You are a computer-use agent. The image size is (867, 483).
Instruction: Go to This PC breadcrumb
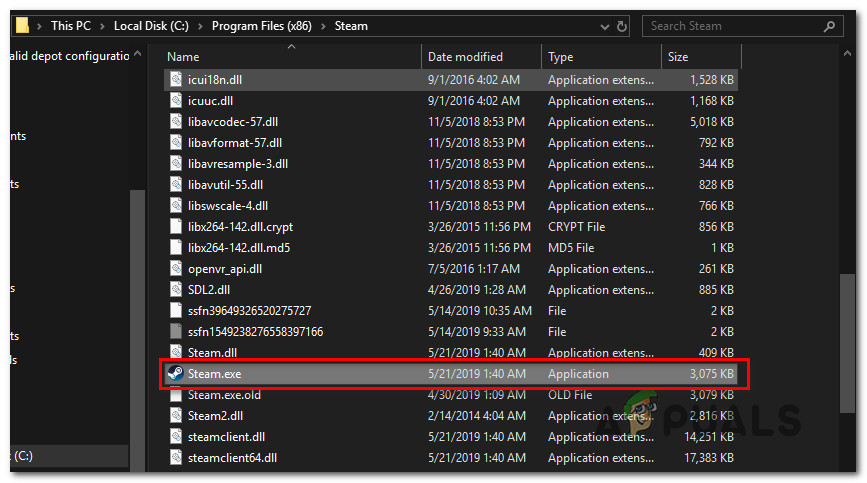click(74, 26)
